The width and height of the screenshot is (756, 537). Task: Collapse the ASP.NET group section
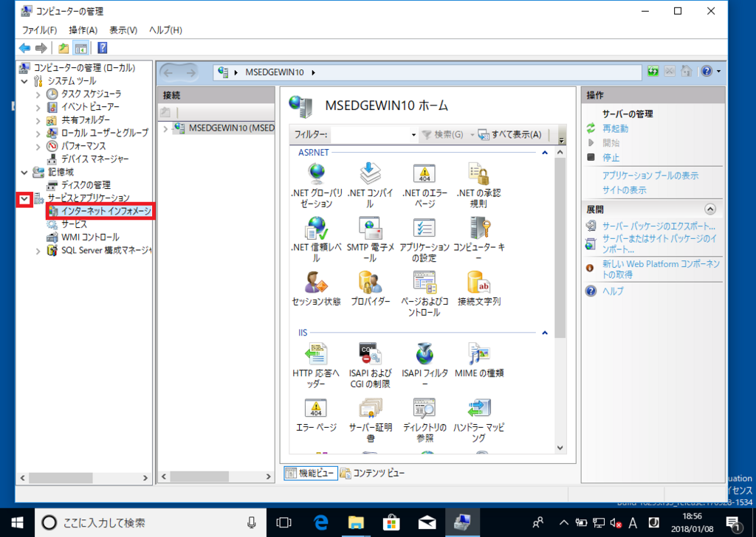point(545,153)
